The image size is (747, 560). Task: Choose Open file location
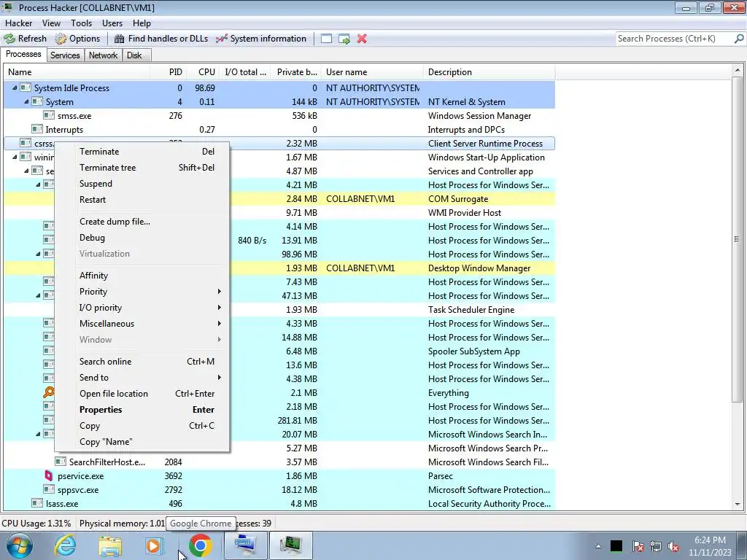[142, 393]
